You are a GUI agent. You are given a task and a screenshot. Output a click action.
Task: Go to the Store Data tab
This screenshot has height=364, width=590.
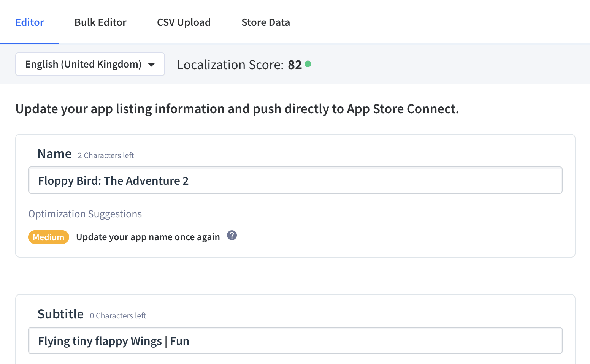266,22
